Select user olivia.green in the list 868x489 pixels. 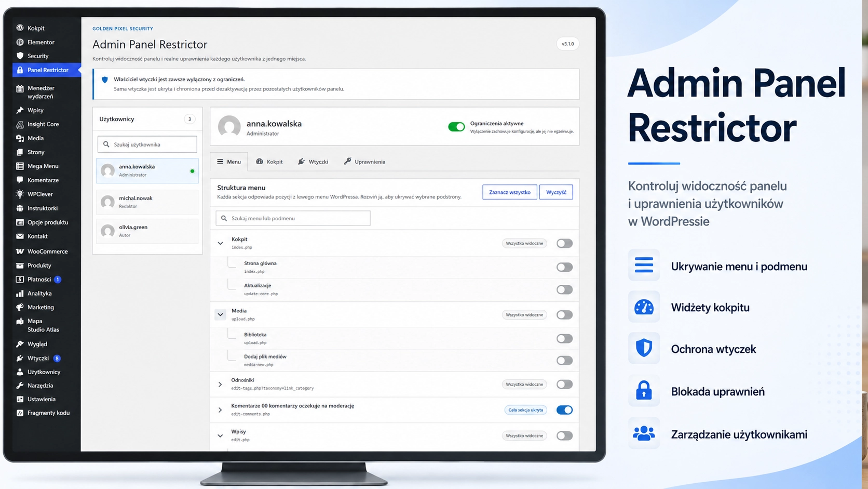click(x=147, y=231)
